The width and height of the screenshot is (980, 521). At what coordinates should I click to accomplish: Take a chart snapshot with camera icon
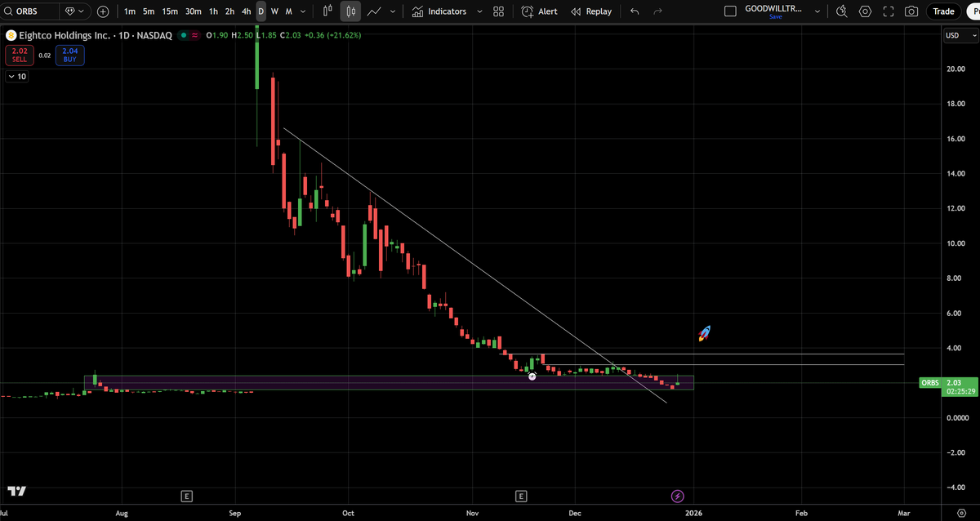pyautogui.click(x=911, y=11)
